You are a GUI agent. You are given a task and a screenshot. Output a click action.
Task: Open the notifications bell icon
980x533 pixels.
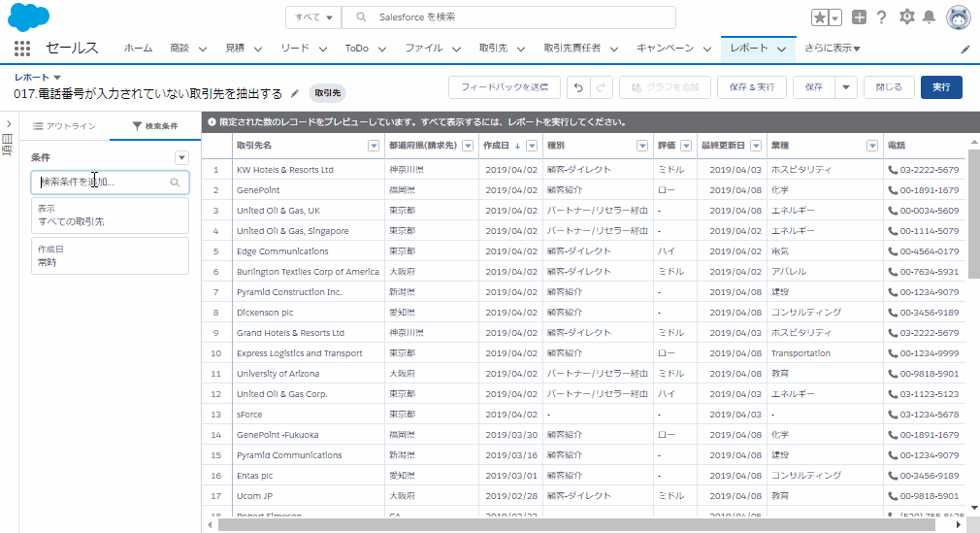(930, 17)
